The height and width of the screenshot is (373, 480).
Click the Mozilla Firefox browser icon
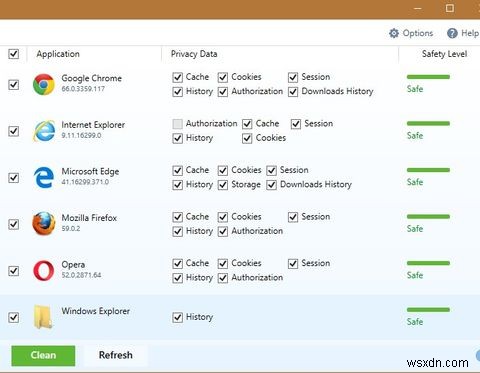[44, 223]
